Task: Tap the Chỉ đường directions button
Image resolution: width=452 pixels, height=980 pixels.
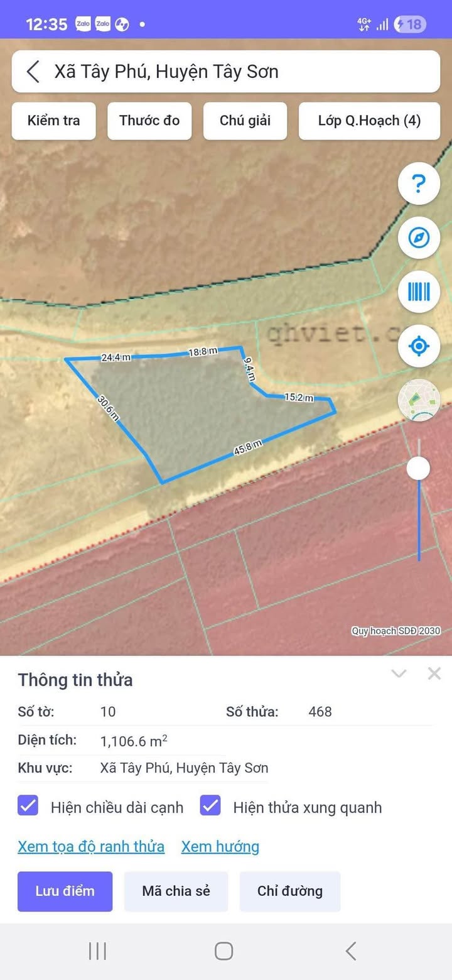Action: coord(290,891)
